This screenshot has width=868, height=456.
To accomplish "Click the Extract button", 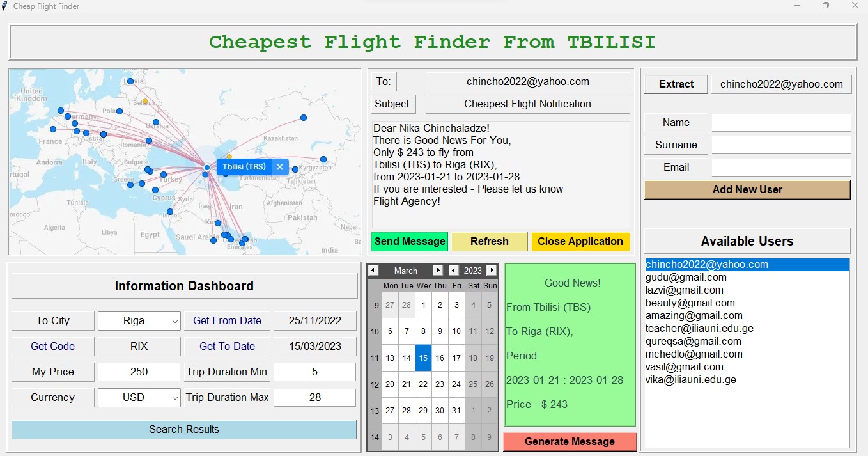I will (x=676, y=83).
